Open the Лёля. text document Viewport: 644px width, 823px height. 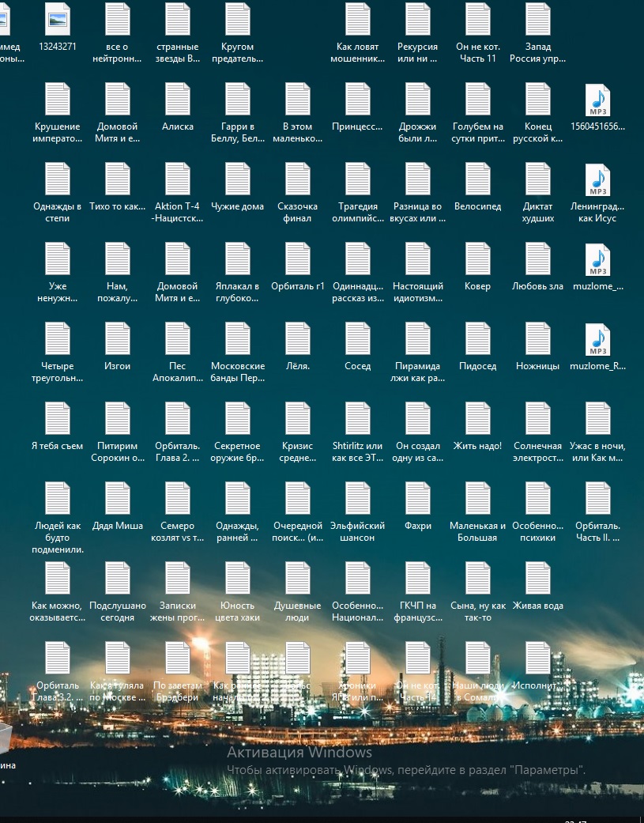[298, 340]
